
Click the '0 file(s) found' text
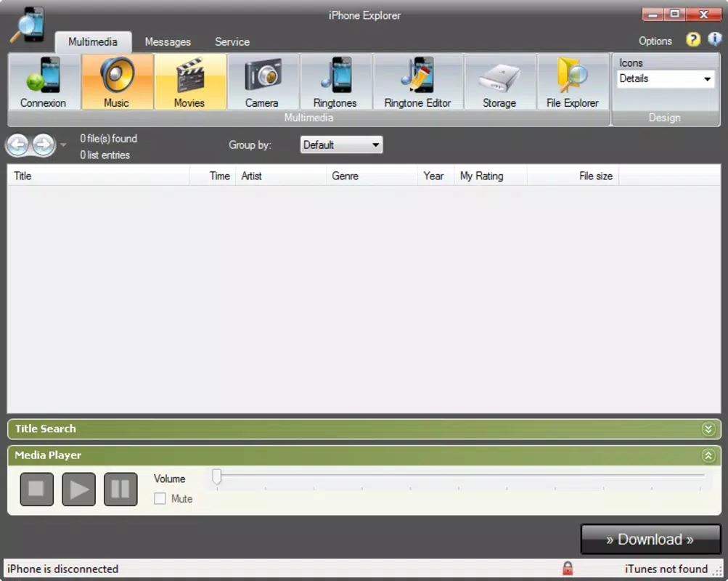tap(108, 139)
